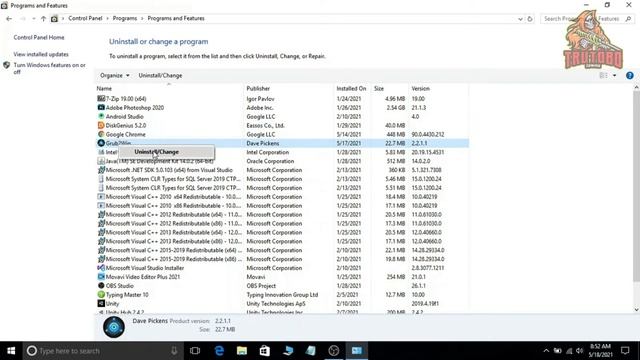Show hidden system tray icons
640x360 pixels.
(546, 351)
